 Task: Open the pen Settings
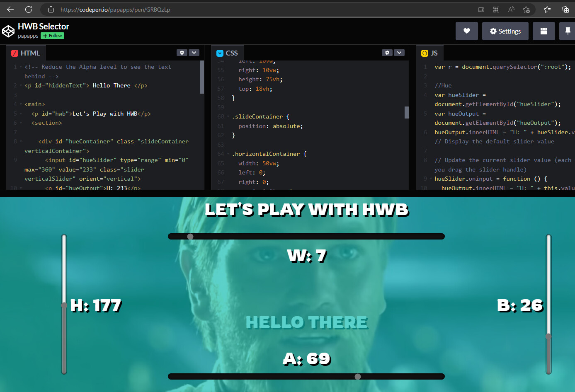pyautogui.click(x=505, y=31)
